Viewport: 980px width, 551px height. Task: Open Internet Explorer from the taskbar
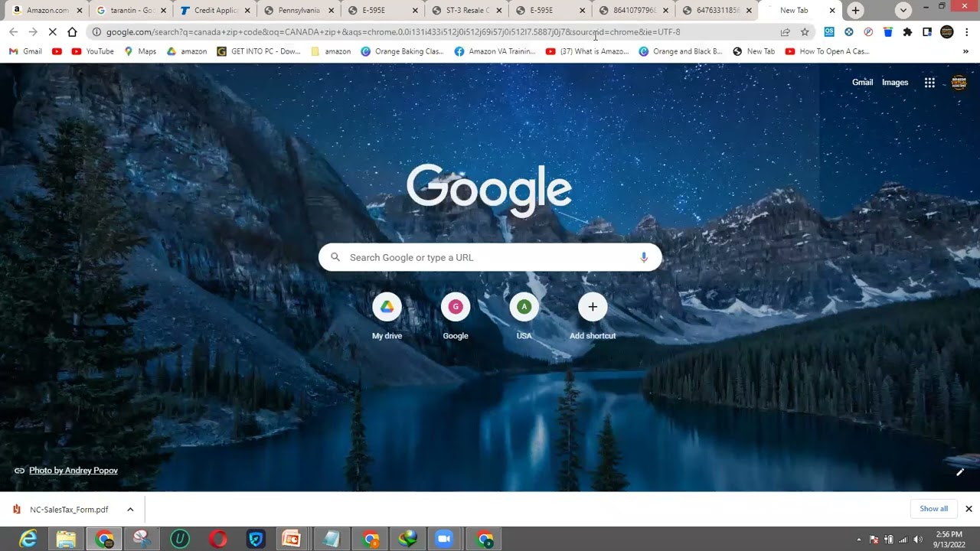tap(28, 540)
